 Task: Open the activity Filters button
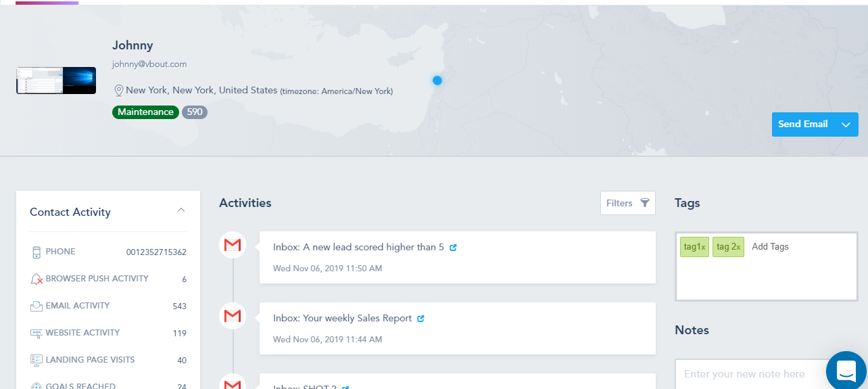coord(627,203)
